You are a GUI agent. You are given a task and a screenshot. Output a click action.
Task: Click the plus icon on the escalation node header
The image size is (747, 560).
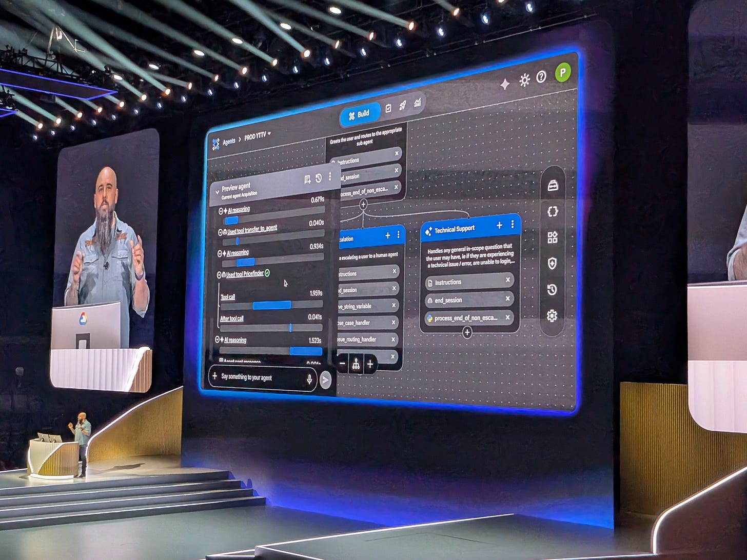pos(388,235)
